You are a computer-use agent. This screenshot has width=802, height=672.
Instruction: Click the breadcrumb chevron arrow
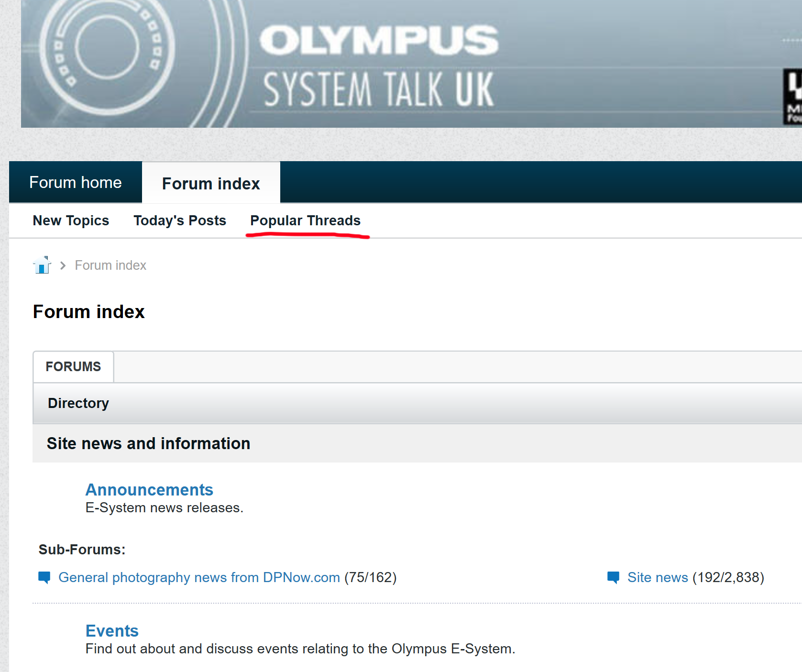(x=63, y=265)
